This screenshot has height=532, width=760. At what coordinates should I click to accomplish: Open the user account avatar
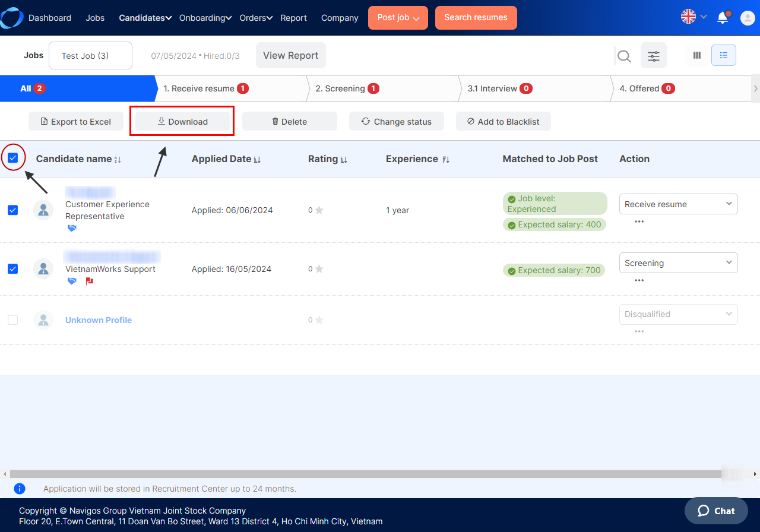point(748,18)
